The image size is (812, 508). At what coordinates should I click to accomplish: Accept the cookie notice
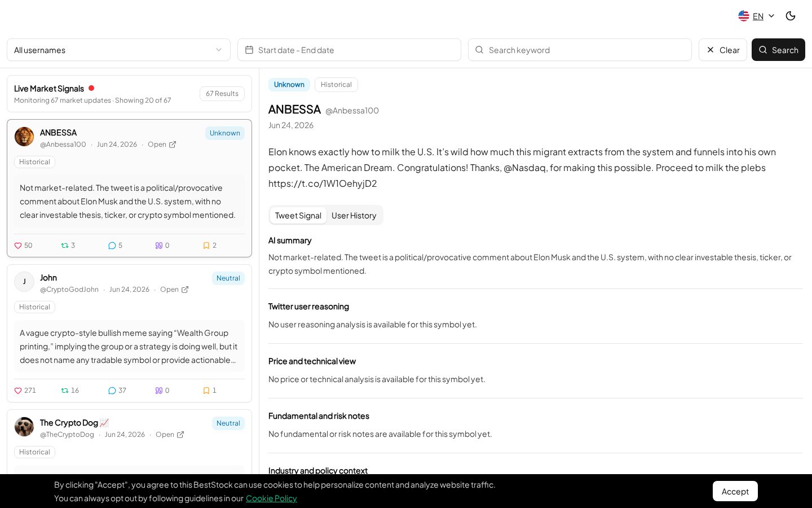pos(735,491)
